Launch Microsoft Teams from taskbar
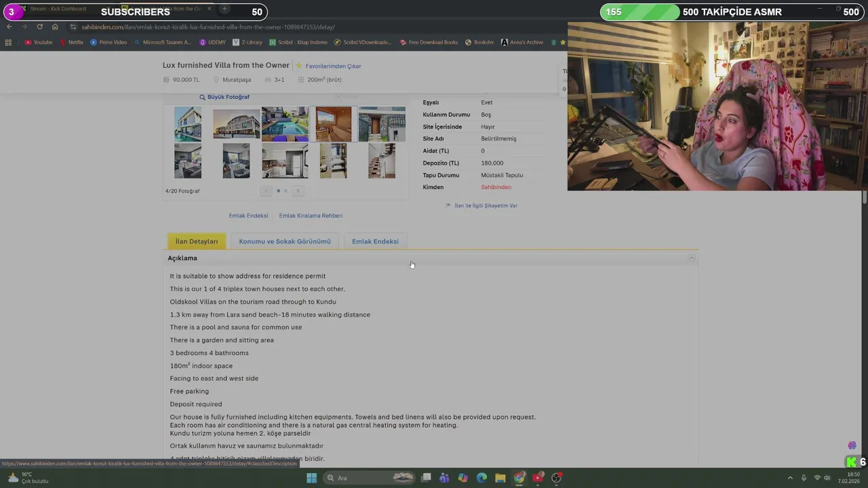This screenshot has width=868, height=488. coord(444,478)
